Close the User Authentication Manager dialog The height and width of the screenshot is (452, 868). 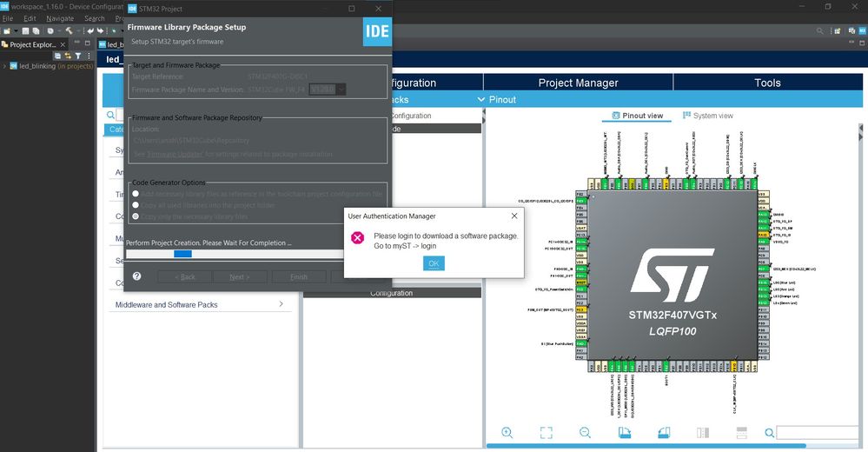pos(514,216)
